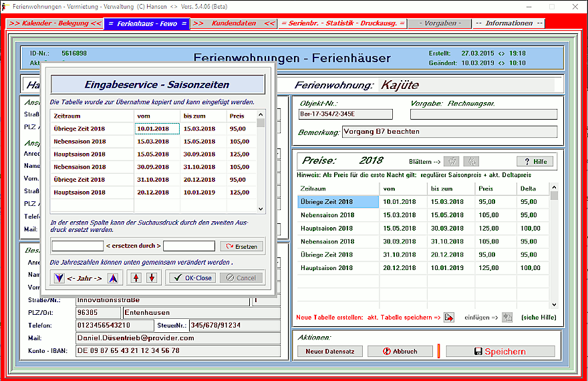
Task: Click the save current table icon
Action: [x=449, y=317]
